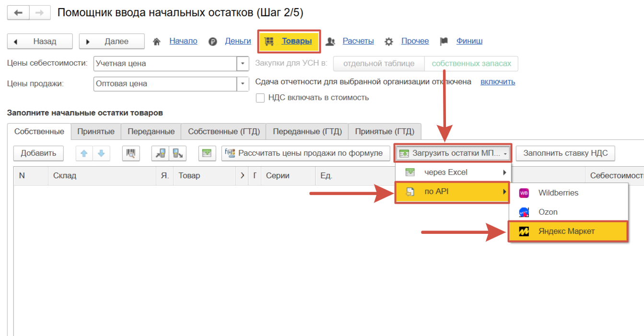Select 'отдельной таблице' toggle option
This screenshot has width=644, height=336.
point(378,64)
